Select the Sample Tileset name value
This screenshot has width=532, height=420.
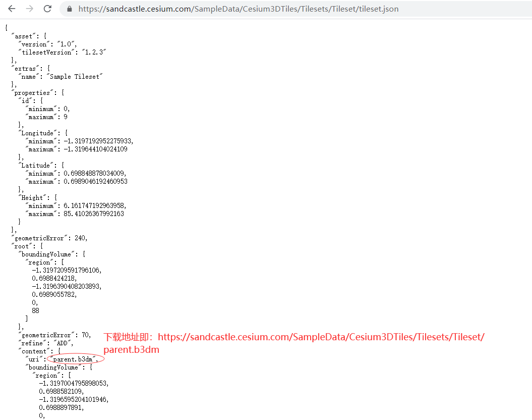click(74, 76)
